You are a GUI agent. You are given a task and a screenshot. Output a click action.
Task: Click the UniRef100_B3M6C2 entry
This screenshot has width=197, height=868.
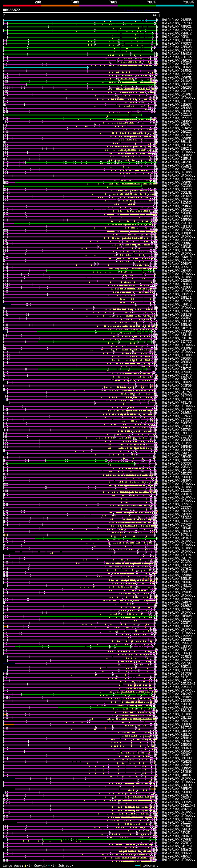pyautogui.click(x=176, y=521)
